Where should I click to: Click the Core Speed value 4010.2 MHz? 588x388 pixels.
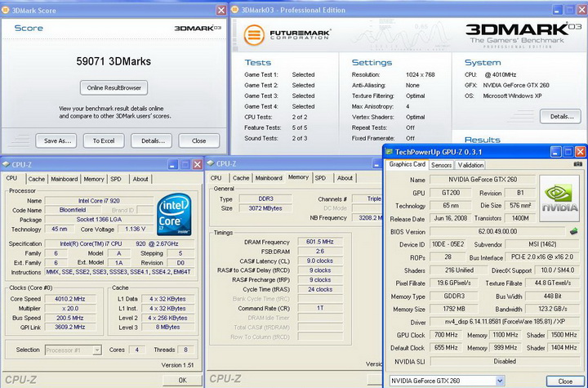[x=70, y=299]
